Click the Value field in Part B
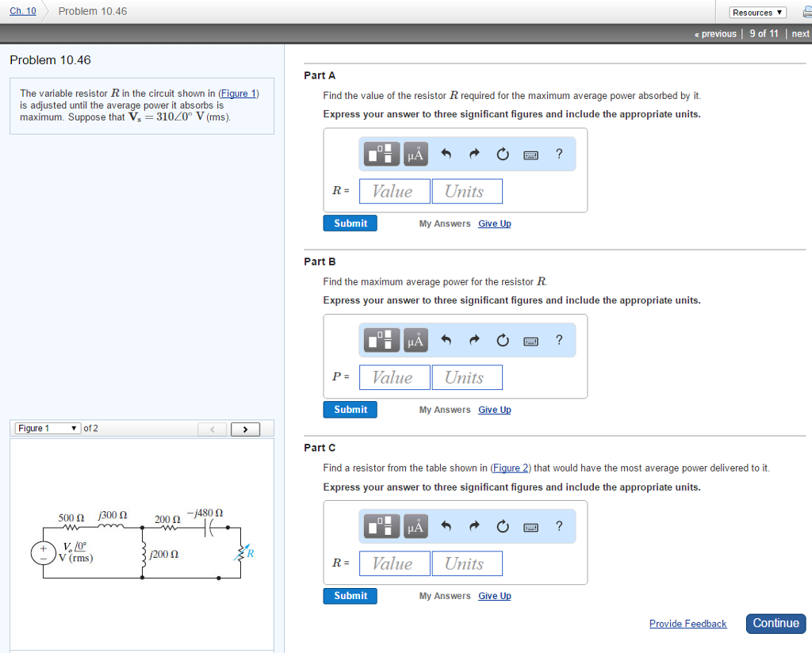This screenshot has height=653, width=812. click(394, 377)
